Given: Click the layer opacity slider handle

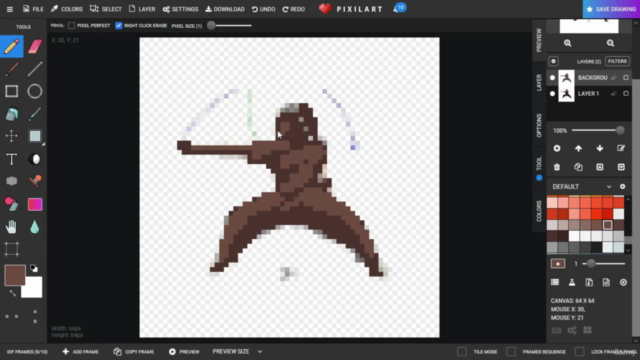Looking at the screenshot, I should coord(620,131).
